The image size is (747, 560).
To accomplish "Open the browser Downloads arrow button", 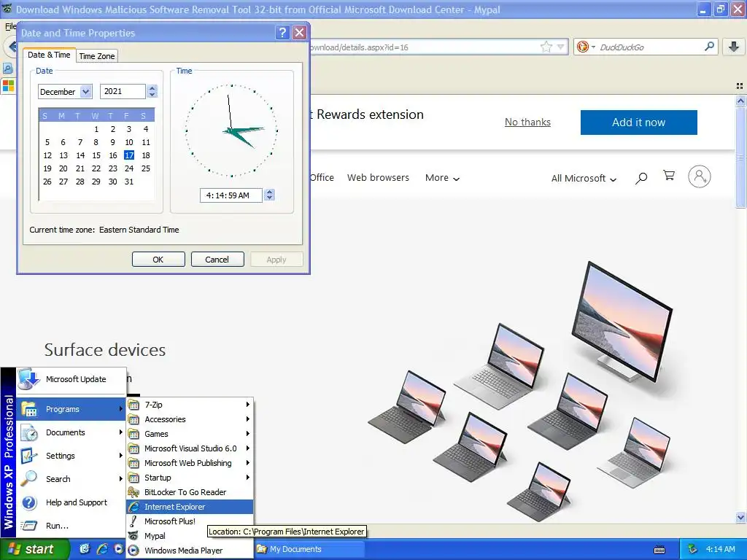I will pyautogui.click(x=734, y=47).
